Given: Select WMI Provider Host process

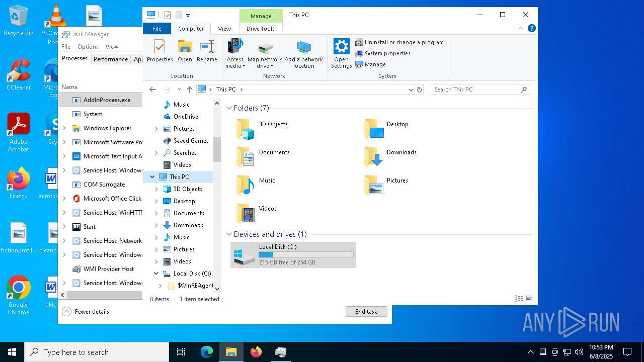Looking at the screenshot, I should 101,269.
